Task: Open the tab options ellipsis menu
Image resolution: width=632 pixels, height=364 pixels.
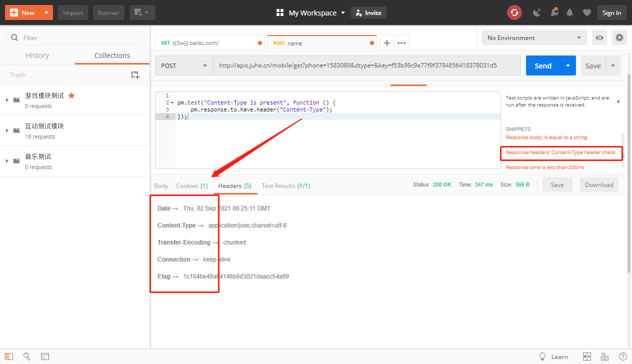Action: (401, 43)
